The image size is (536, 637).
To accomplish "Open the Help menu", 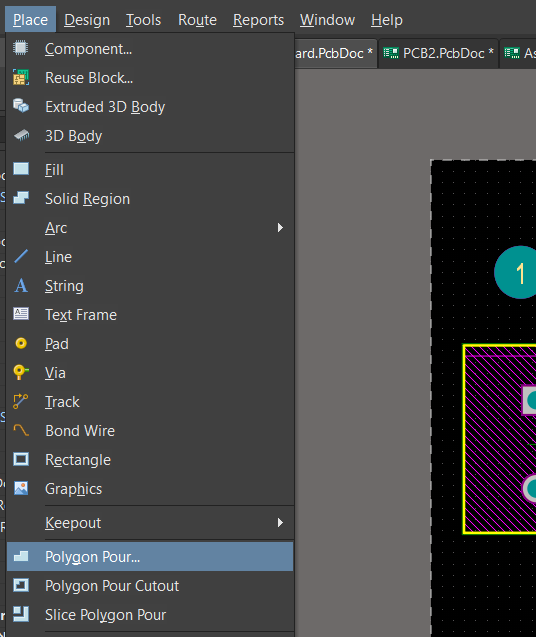I will click(386, 20).
